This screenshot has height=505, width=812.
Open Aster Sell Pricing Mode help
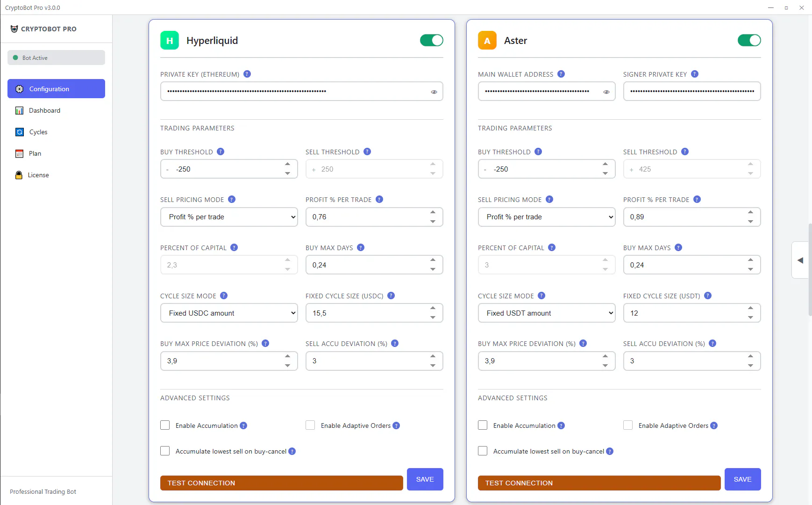(x=549, y=199)
